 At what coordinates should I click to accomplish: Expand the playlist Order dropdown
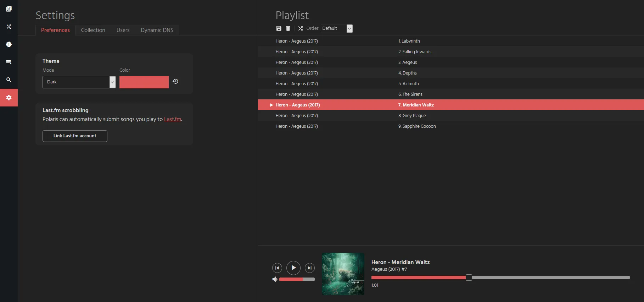pyautogui.click(x=337, y=28)
